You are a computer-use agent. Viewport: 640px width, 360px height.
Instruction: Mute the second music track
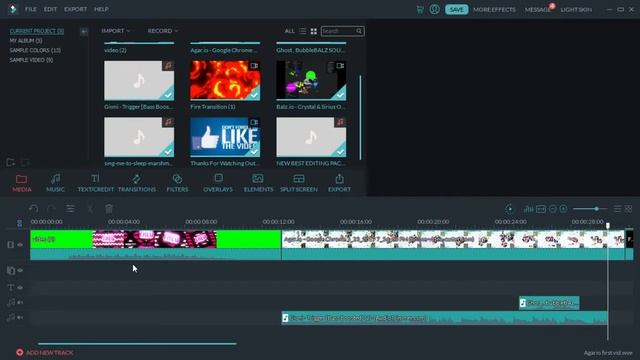[20, 318]
